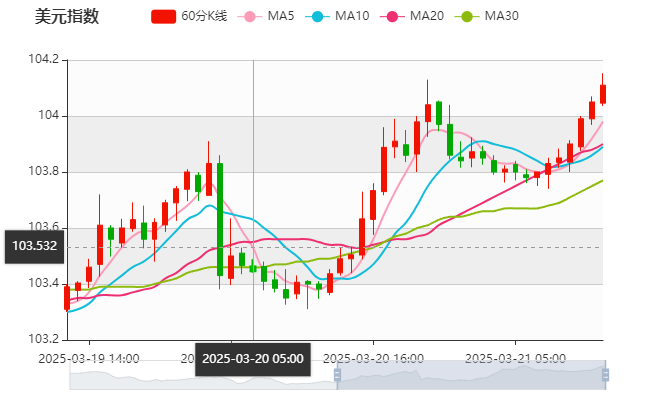The width and height of the screenshot is (670, 400).
Task: Click the blue MA10 legend marker
Action: [x=318, y=16]
